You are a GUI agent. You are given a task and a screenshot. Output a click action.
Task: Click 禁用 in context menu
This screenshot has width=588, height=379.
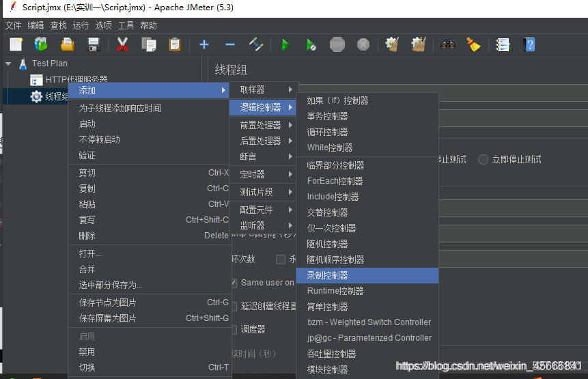(x=148, y=352)
